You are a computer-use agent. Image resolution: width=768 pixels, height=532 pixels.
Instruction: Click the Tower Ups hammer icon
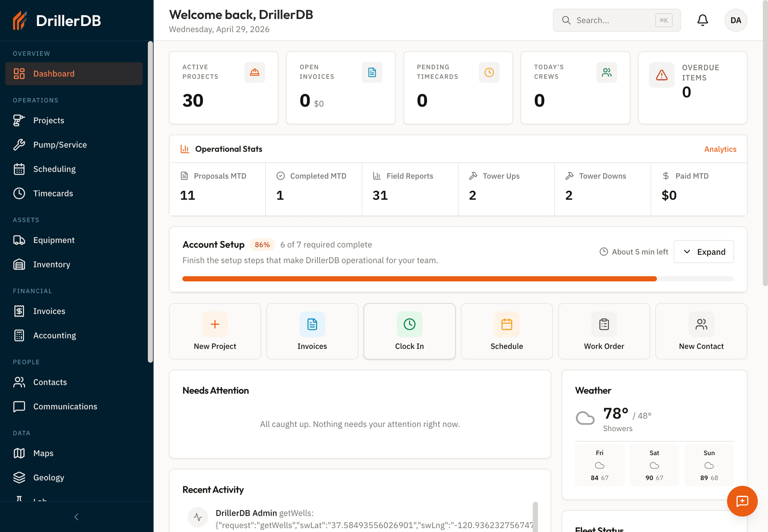coord(473,176)
